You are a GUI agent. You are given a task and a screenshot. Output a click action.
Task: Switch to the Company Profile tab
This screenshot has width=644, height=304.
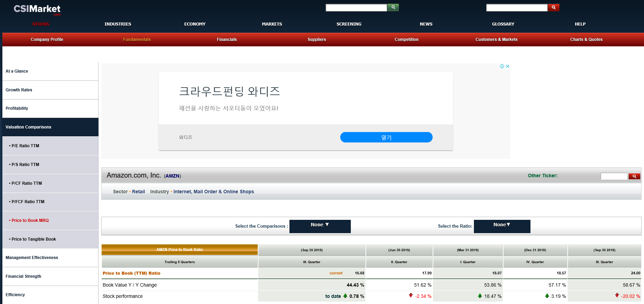click(47, 40)
